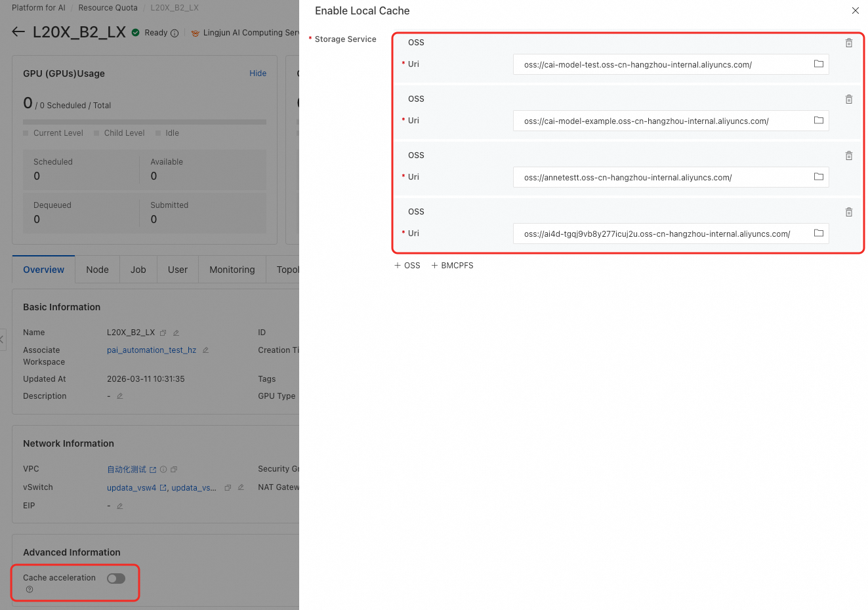Switch to the Monitoring tab
This screenshot has width=868, height=610.
pyautogui.click(x=232, y=270)
